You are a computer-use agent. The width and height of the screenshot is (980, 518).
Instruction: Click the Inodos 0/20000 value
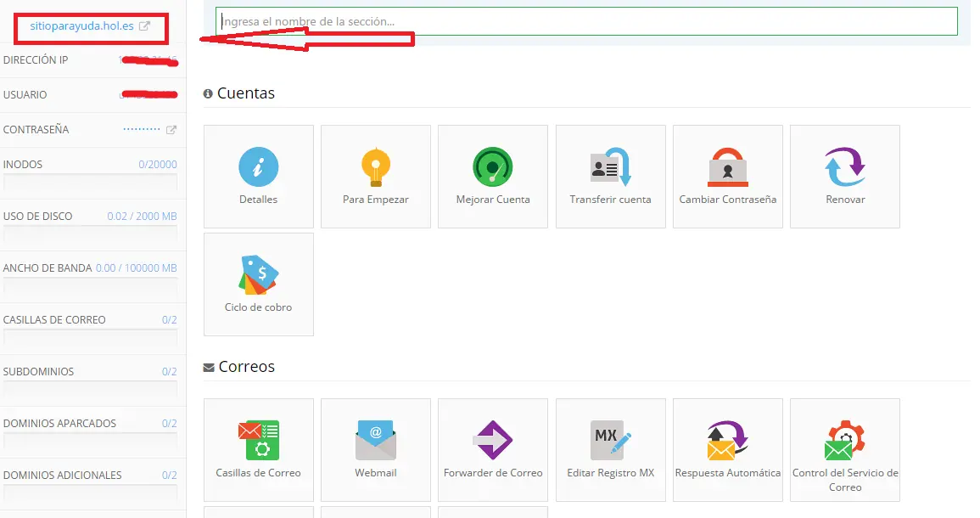coord(158,165)
